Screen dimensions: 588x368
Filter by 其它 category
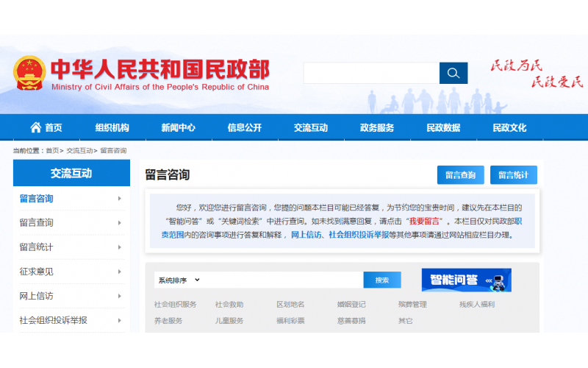coord(406,321)
